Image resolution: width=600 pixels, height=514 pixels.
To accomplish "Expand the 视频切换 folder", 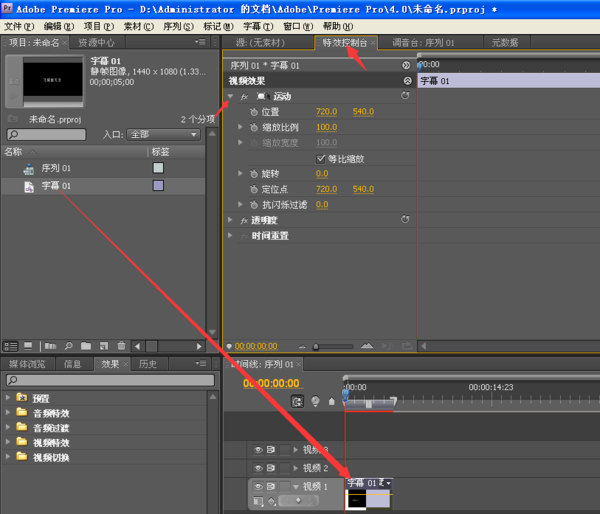I will click(x=7, y=457).
